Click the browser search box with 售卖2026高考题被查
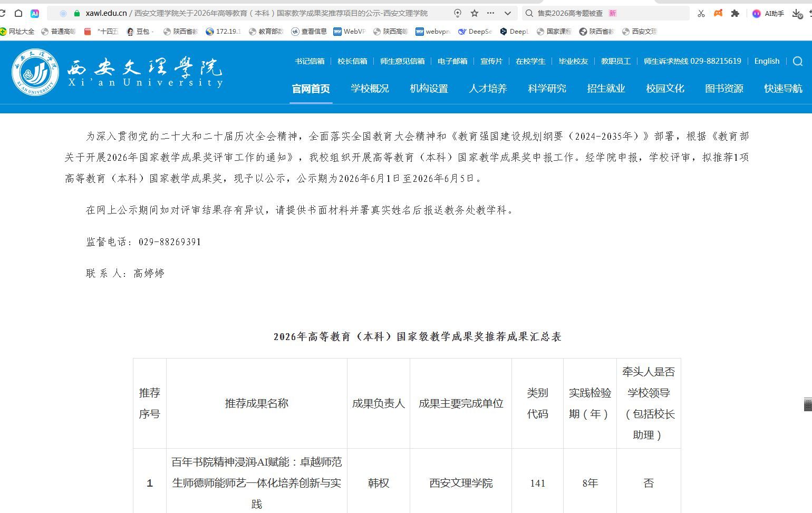This screenshot has width=812, height=513. point(606,13)
